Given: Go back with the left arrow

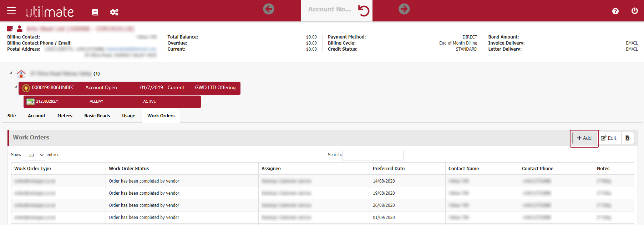Looking at the screenshot, I should 269,9.
